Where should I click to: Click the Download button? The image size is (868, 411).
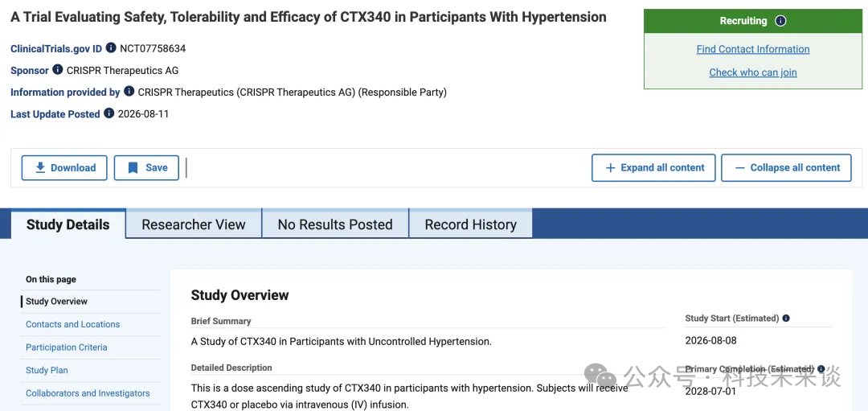point(64,168)
